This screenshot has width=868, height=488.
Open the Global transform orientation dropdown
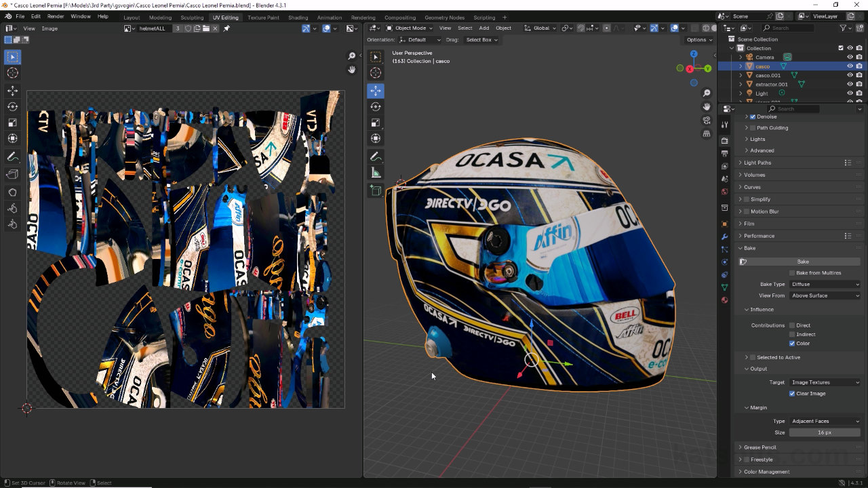pos(540,28)
